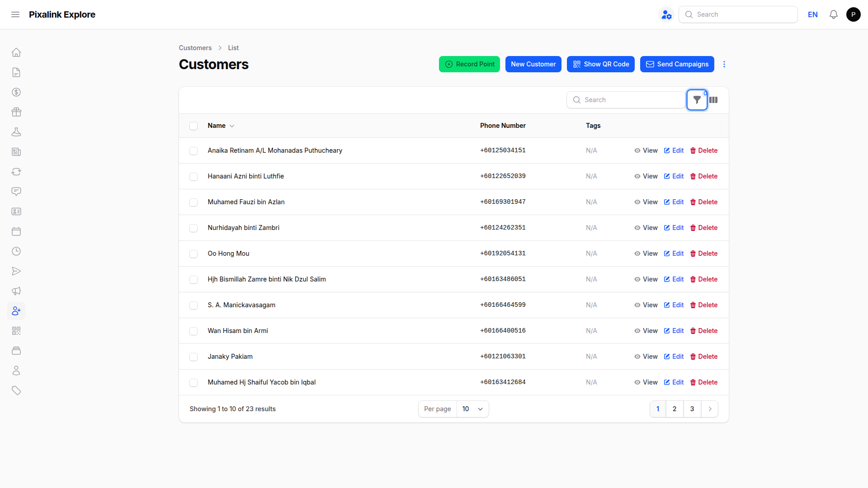Open the gift box icon in sidebar
Screen dimensions: 868x488
click(x=16, y=112)
